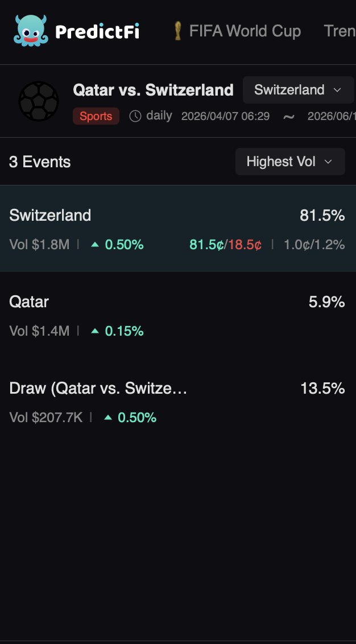Click the clock icon beside daily

[135, 116]
